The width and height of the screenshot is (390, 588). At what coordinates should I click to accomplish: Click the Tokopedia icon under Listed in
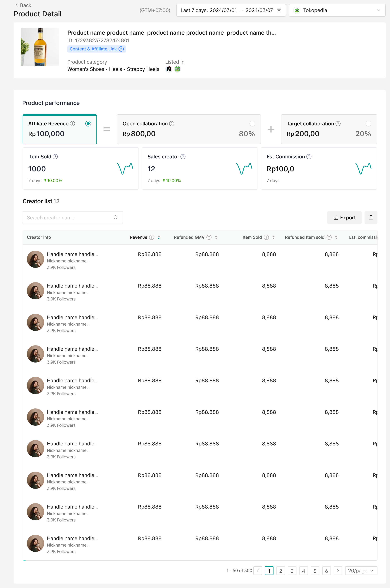click(x=177, y=69)
